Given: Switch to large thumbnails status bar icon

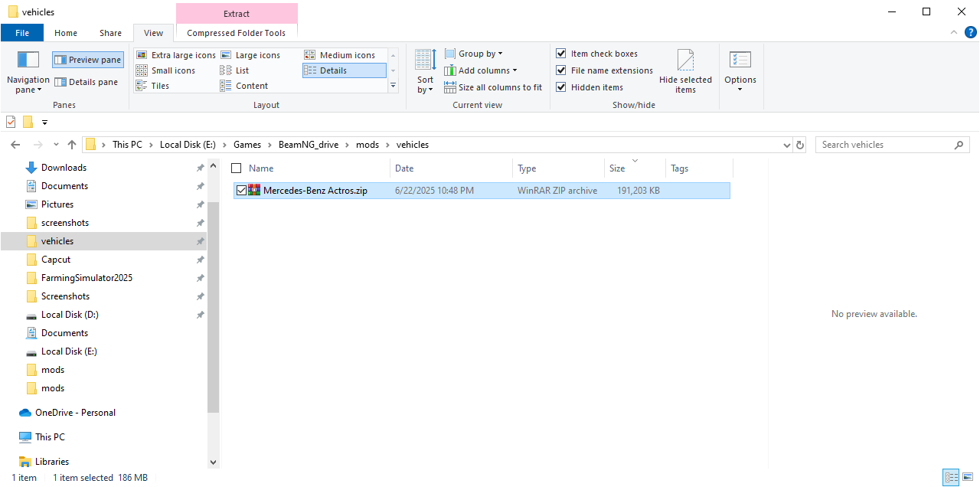Looking at the screenshot, I should coord(968,478).
